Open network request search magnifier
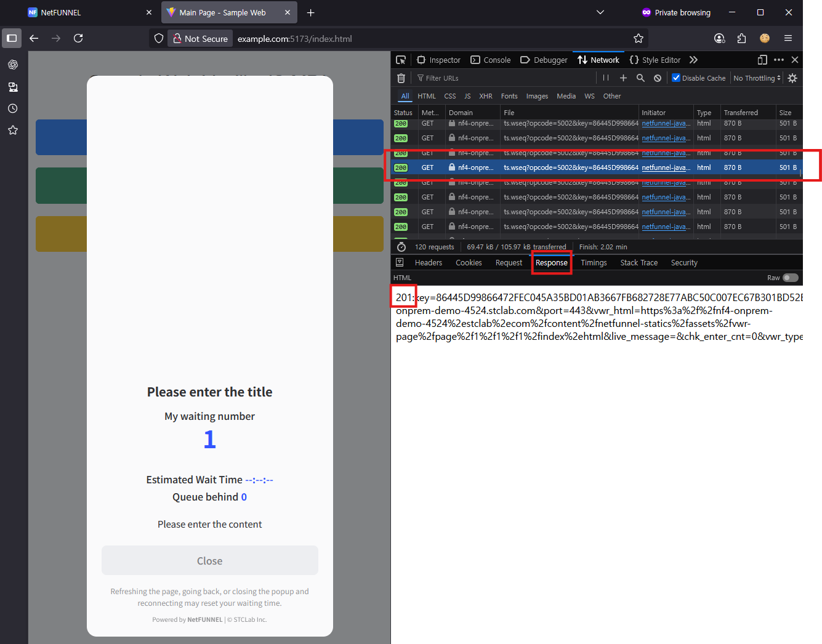 pyautogui.click(x=640, y=78)
